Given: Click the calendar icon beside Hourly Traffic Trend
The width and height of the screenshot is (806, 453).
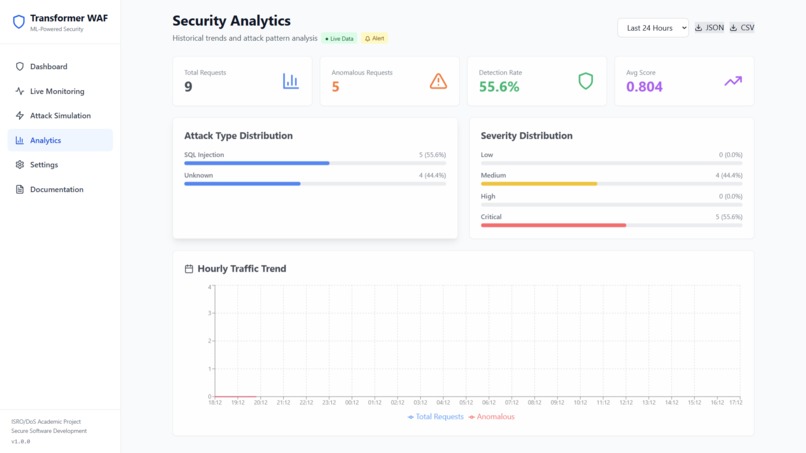Looking at the screenshot, I should (x=189, y=269).
